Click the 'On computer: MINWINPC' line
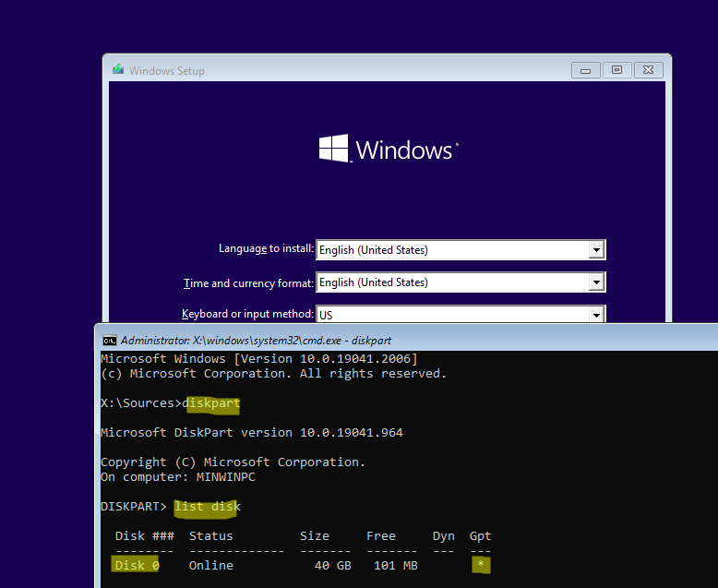The height and width of the screenshot is (588, 718). 178,477
